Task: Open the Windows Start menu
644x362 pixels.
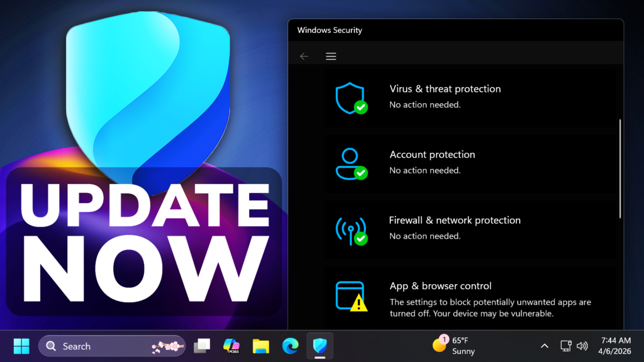Action: [x=21, y=346]
